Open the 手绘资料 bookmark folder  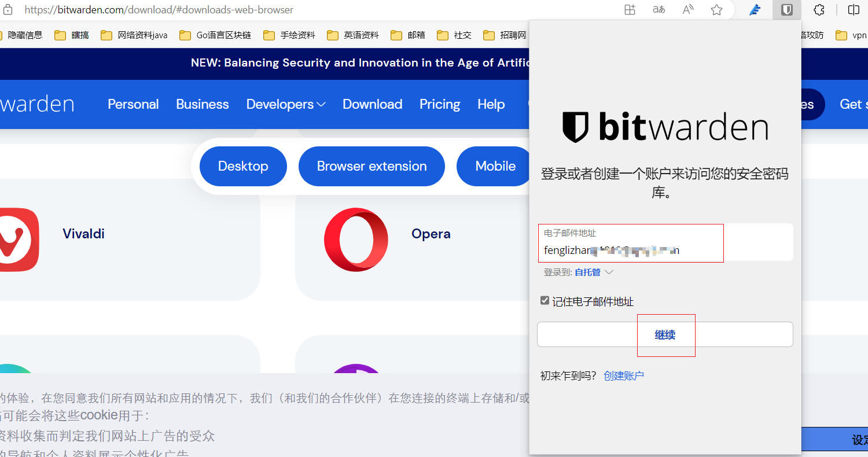(289, 35)
